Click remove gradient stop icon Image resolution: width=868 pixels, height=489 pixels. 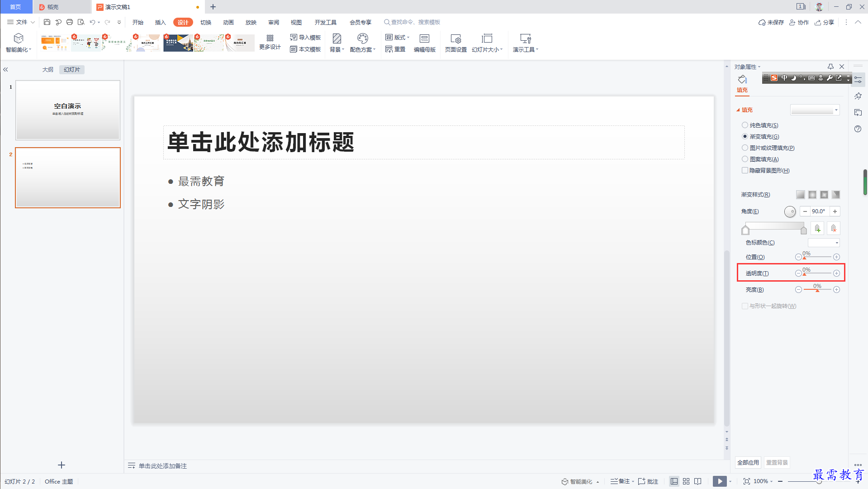click(x=834, y=229)
